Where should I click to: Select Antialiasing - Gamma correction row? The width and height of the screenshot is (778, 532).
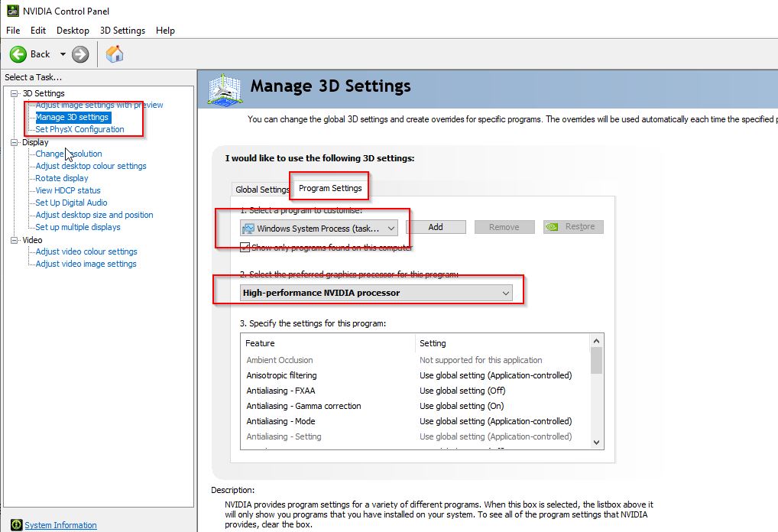pyautogui.click(x=415, y=406)
